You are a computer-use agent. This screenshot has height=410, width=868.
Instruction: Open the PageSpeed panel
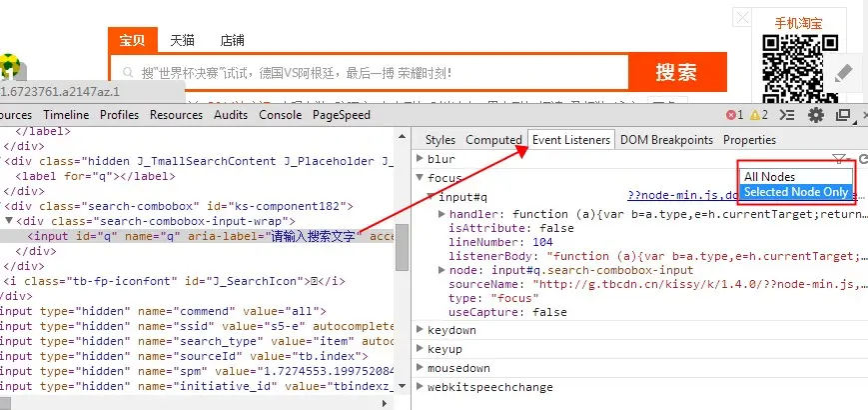342,115
